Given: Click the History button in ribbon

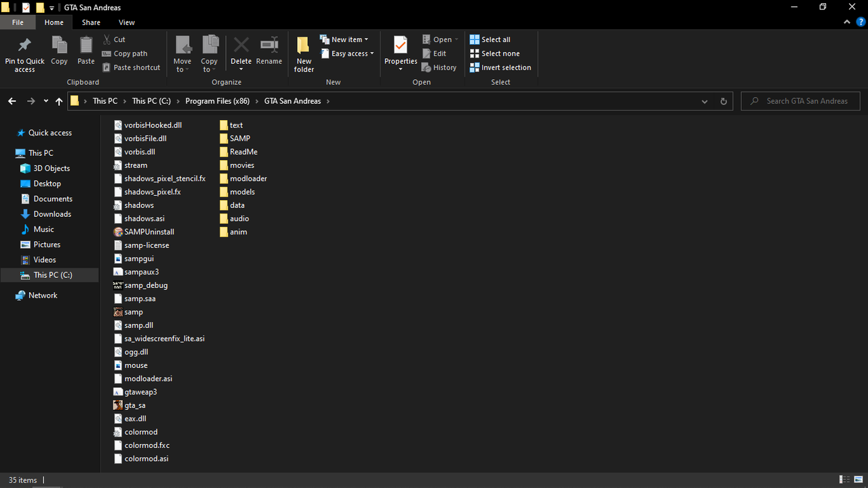Looking at the screenshot, I should pos(439,68).
